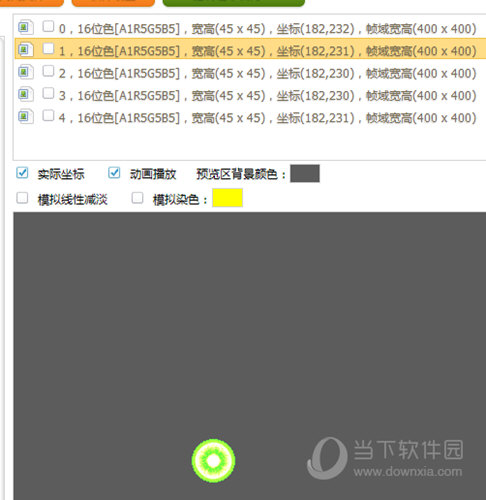This screenshot has width=486, height=500.
Task: Click the image icon of frame 0
Action: pyautogui.click(x=25, y=27)
